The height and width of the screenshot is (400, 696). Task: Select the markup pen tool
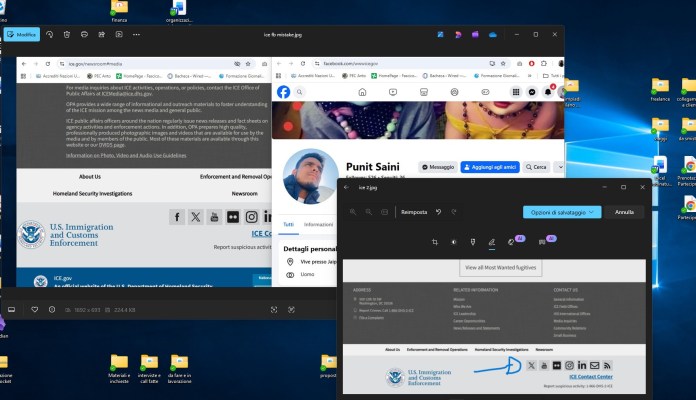[x=491, y=242]
